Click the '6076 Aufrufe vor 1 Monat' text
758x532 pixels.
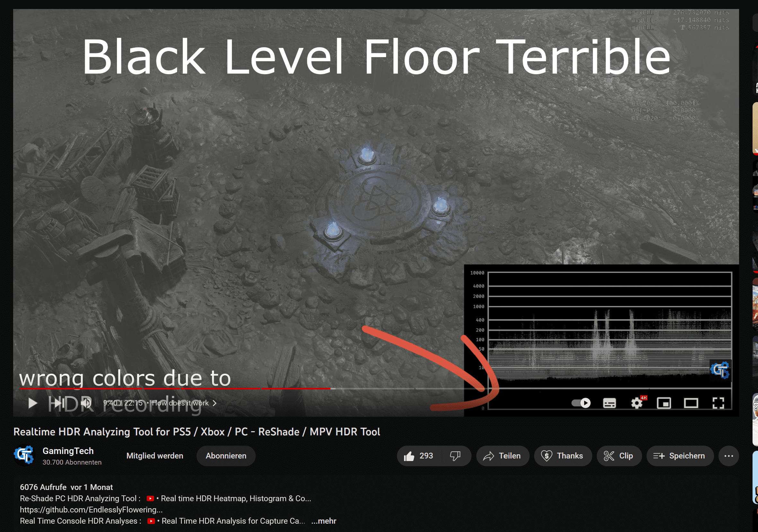tap(66, 487)
